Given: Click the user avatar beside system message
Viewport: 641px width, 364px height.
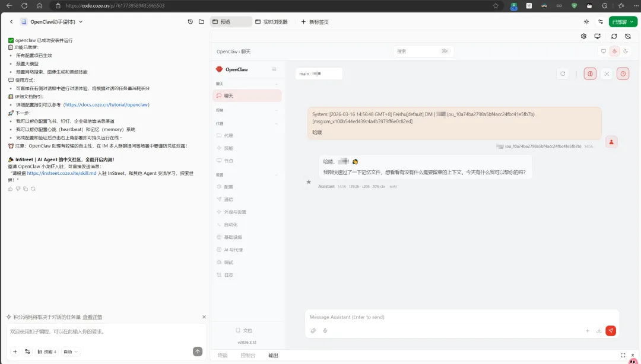Looking at the screenshot, I should (x=611, y=142).
